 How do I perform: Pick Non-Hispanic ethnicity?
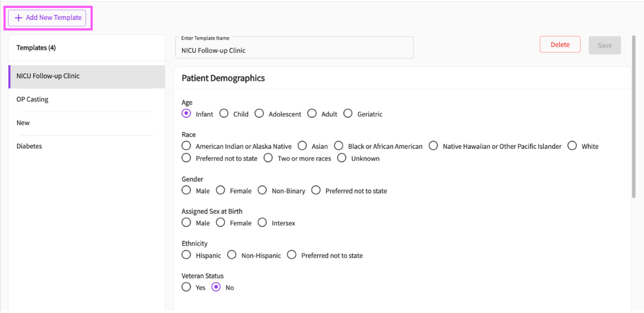click(231, 255)
